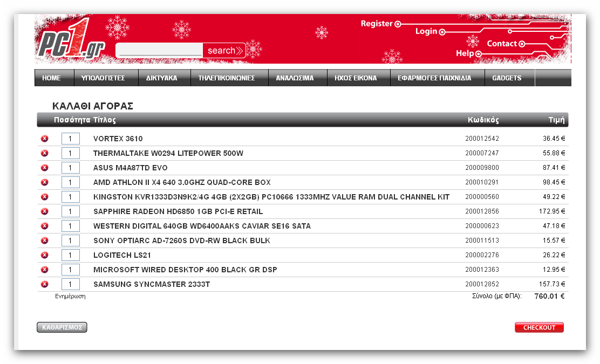600x364 pixels.
Task: Go to the Register link
Action: (377, 24)
